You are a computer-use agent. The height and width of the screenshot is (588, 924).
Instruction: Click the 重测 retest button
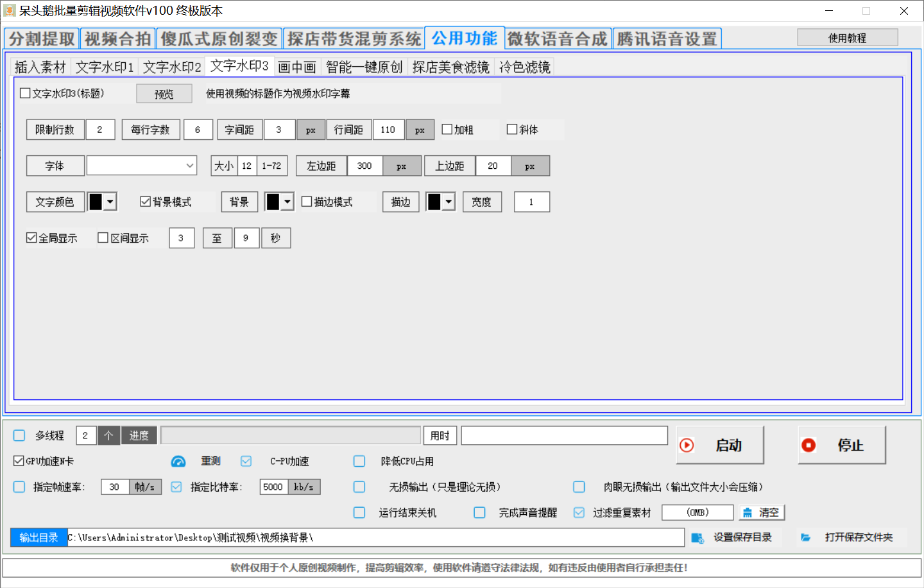point(210,461)
